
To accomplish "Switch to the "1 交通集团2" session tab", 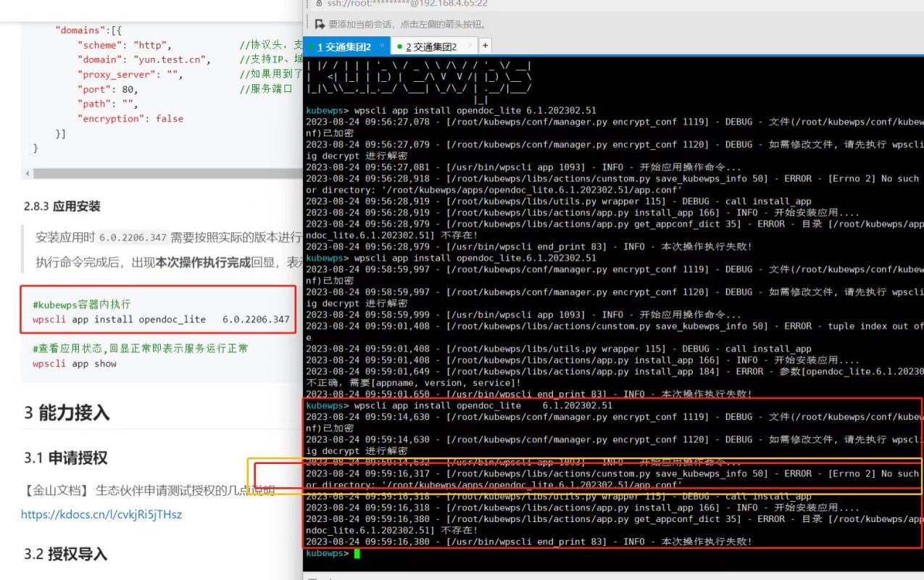I will click(x=345, y=47).
